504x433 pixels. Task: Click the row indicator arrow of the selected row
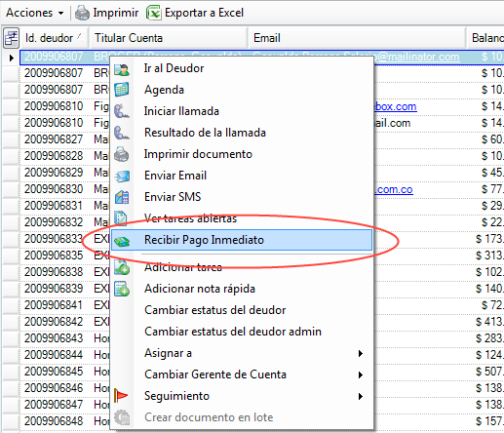pos(12,59)
